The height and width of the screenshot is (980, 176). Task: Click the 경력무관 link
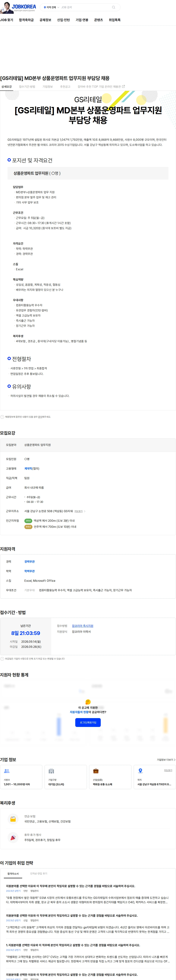click(x=29, y=562)
